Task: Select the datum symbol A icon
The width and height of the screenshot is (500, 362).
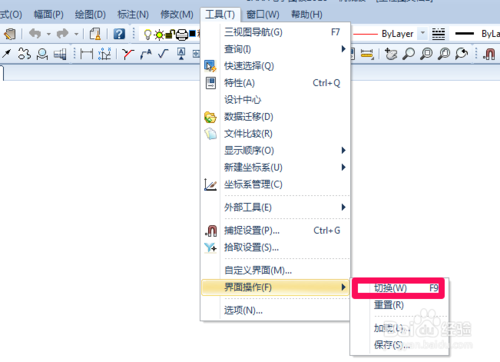Action: (181, 54)
